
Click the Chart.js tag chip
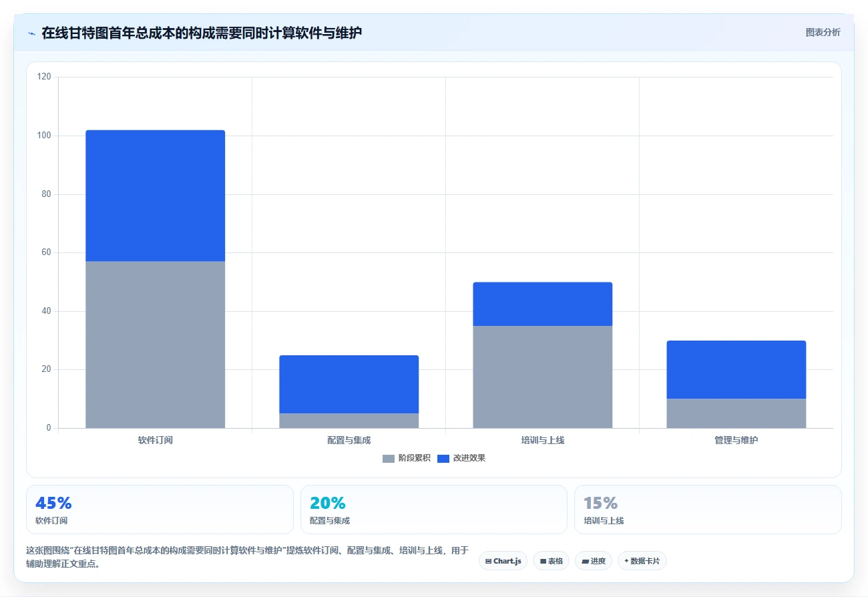[503, 561]
